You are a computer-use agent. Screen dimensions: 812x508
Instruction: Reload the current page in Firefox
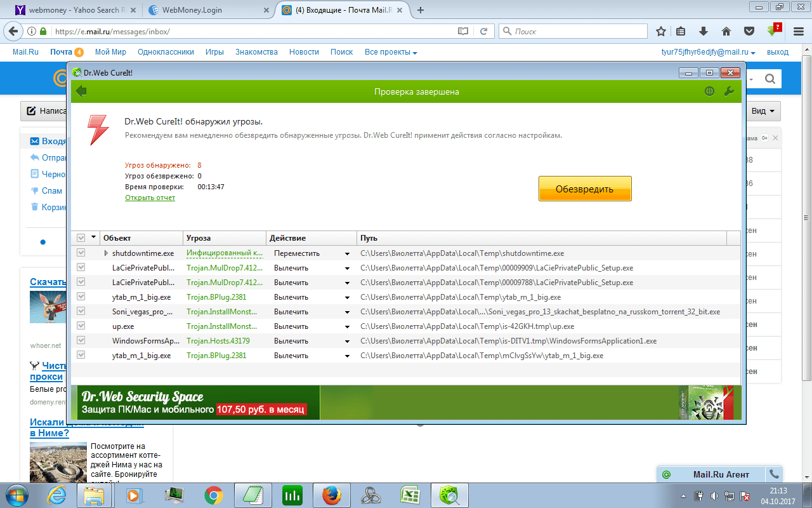click(x=483, y=31)
